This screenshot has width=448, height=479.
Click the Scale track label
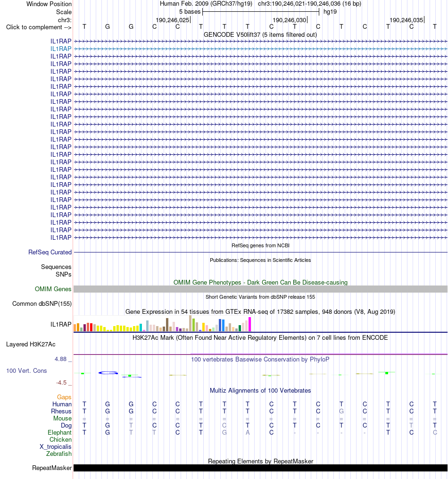[64, 12]
